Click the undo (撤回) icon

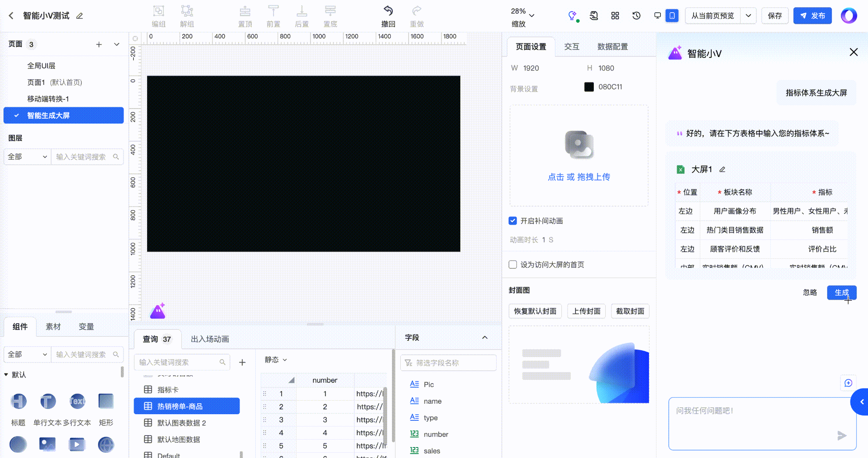(388, 11)
